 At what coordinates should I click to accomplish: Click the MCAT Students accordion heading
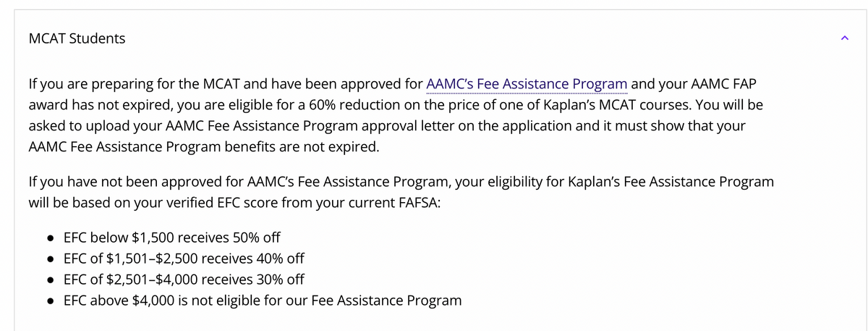tap(77, 39)
